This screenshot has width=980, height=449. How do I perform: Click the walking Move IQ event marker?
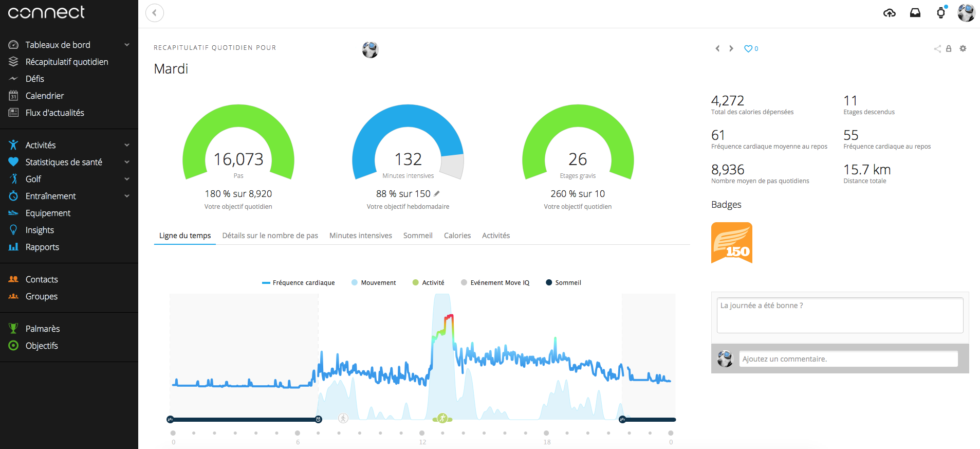343,419
